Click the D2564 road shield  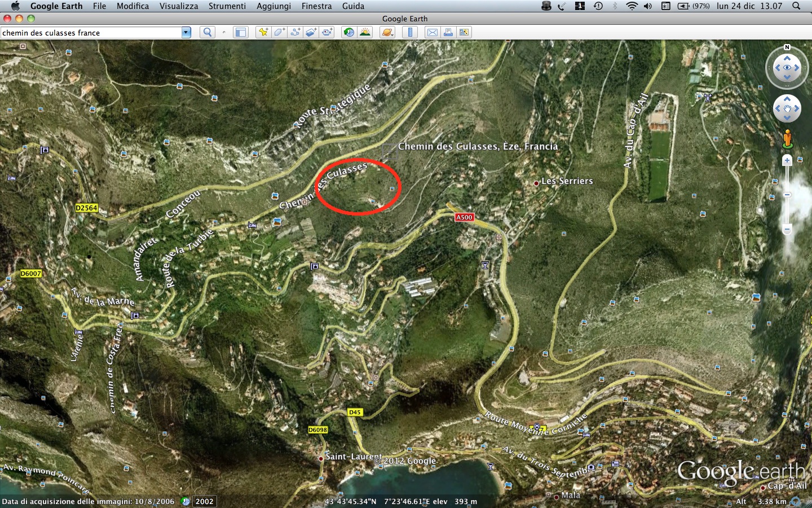86,208
